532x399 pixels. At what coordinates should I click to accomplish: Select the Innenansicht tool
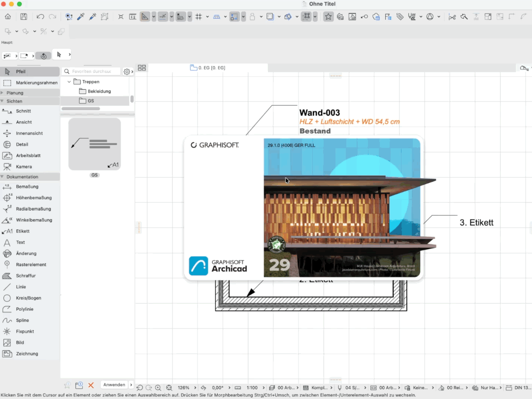pos(30,133)
